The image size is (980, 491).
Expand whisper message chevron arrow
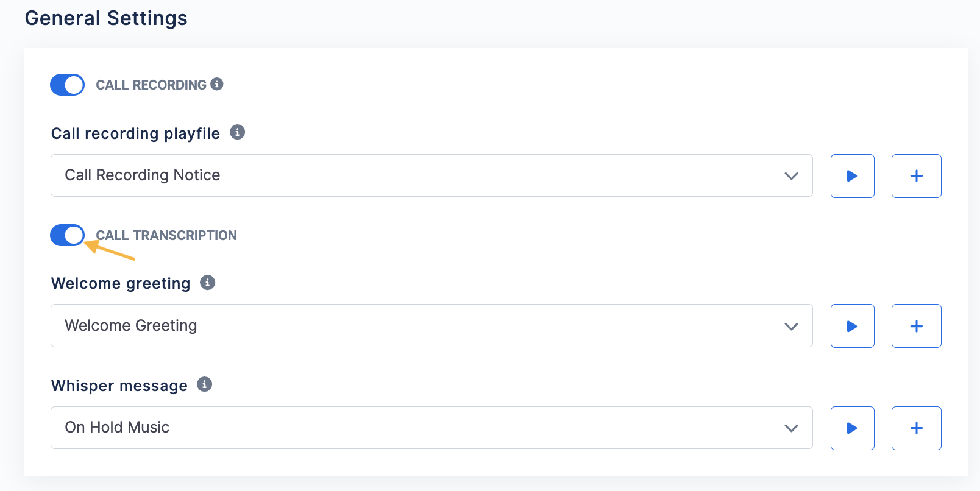[x=791, y=428]
